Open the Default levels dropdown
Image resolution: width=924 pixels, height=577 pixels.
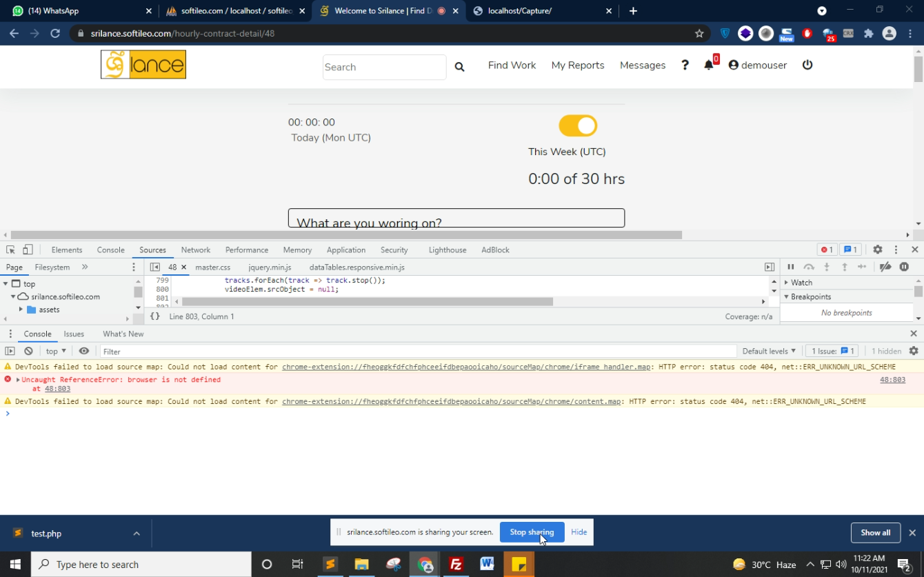tap(768, 351)
